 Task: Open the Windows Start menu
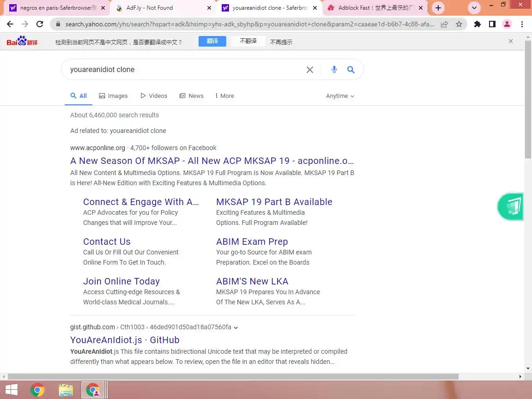click(11, 390)
